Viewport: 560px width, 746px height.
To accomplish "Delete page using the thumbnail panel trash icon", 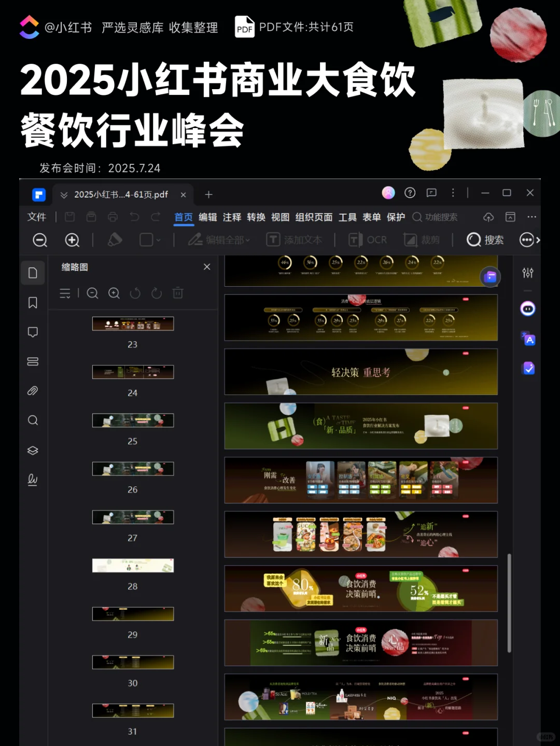I will pyautogui.click(x=178, y=293).
